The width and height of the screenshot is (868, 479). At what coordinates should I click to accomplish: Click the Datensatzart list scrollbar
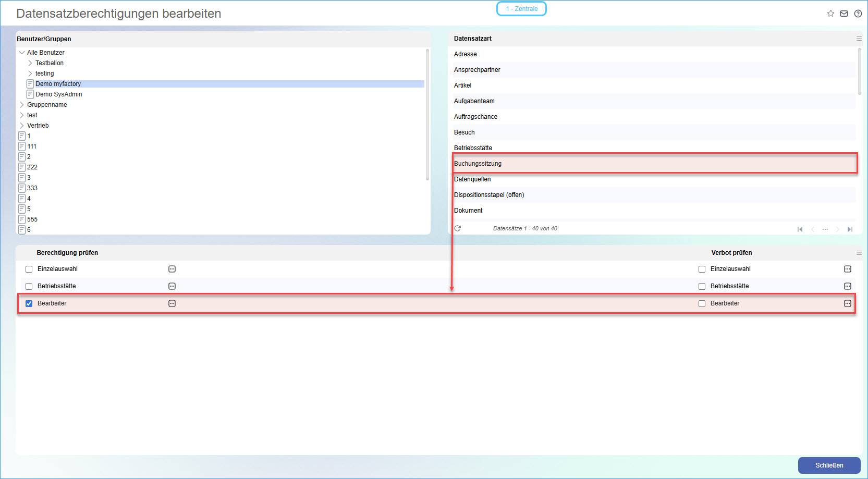(859, 72)
